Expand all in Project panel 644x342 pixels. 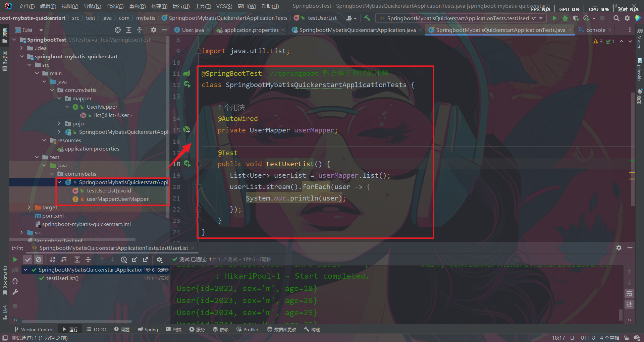point(128,30)
